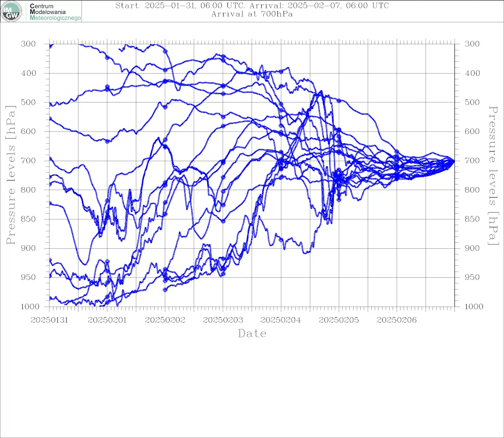
Task: Click the left axis 400 label
Action: (x=28, y=73)
